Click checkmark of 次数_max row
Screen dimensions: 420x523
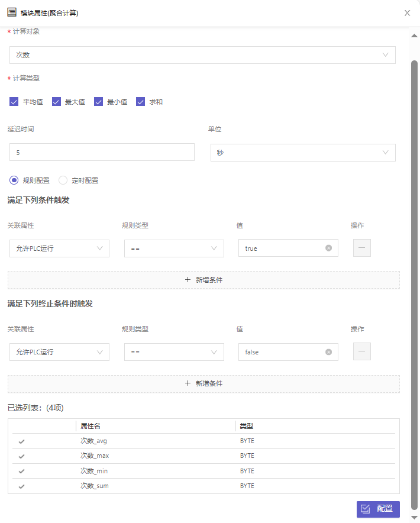coord(22,456)
